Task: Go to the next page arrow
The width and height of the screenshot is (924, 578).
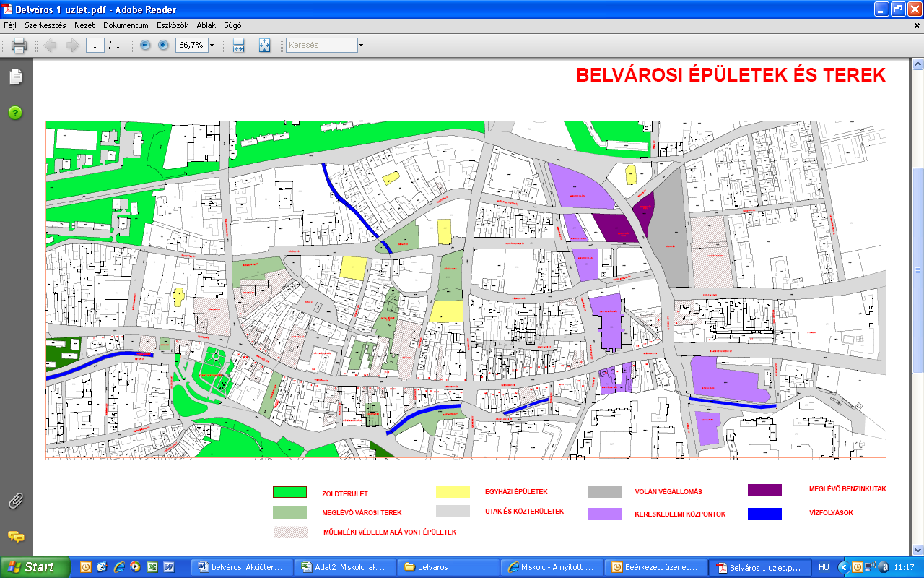Action: [72, 46]
